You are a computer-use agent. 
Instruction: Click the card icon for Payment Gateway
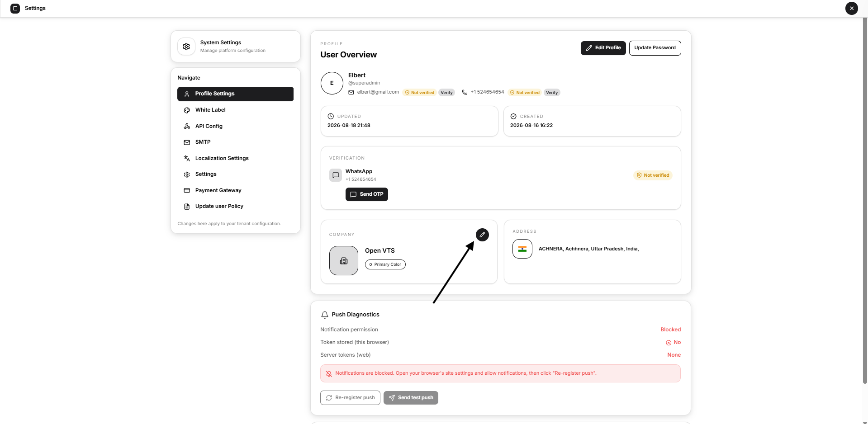tap(187, 190)
